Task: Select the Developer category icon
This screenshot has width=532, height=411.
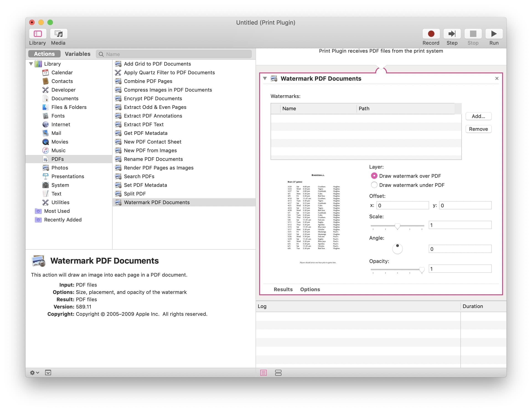Action: (x=46, y=90)
